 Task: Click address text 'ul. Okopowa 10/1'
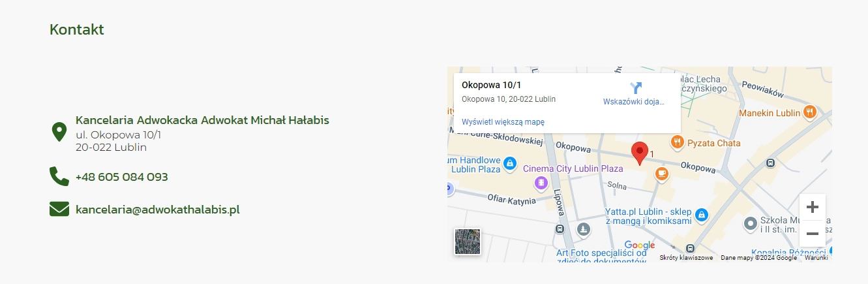click(x=119, y=135)
